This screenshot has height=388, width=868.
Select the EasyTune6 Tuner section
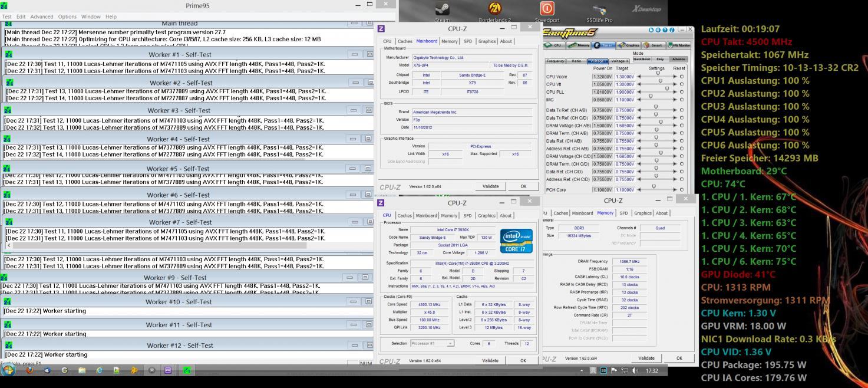pyautogui.click(x=603, y=45)
